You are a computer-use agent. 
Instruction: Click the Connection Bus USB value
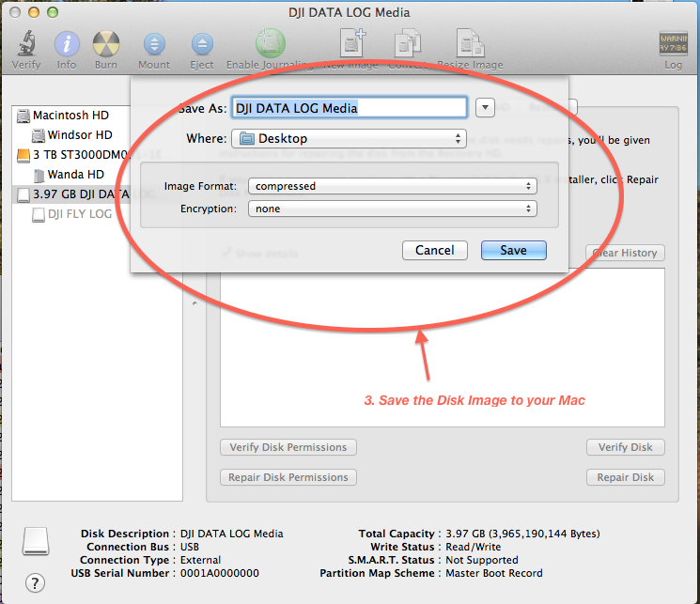point(189,547)
